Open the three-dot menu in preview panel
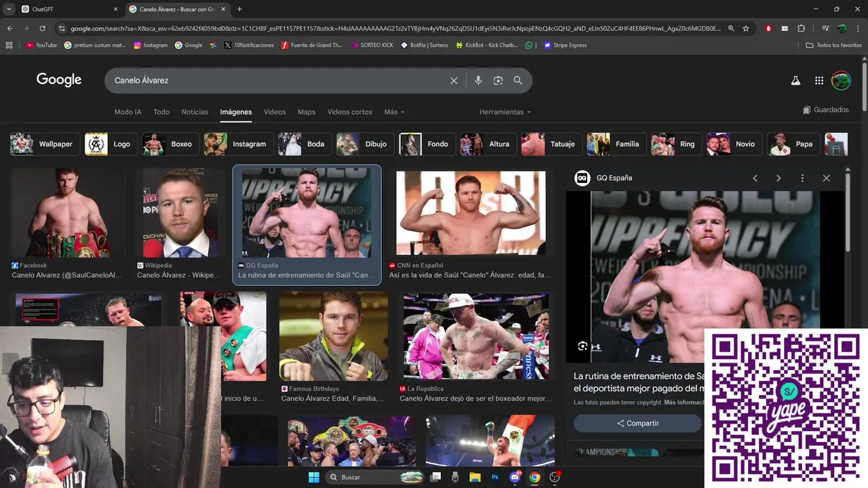Screen dimensions: 868x488 (802, 178)
